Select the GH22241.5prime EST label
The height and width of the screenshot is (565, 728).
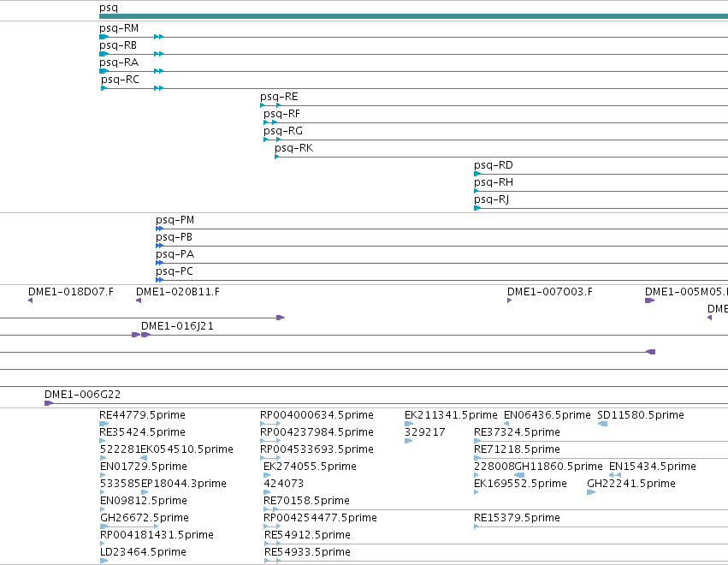(x=631, y=484)
